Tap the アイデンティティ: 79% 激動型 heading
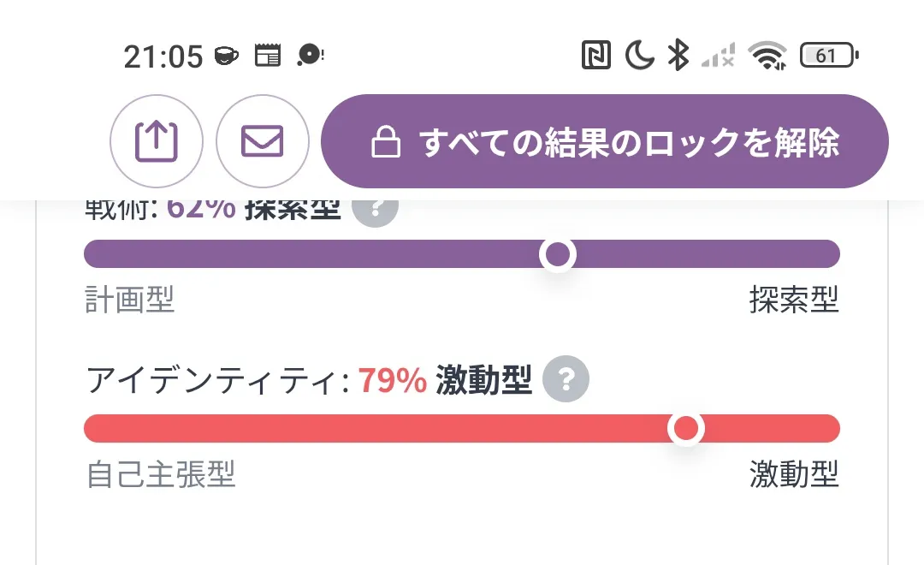924x565 pixels. 309,380
